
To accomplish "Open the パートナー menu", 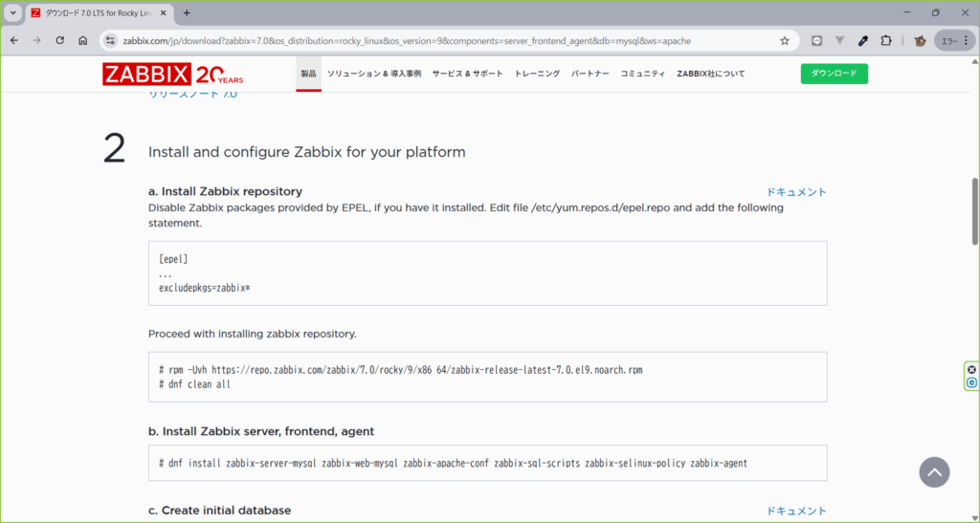I will coord(590,74).
